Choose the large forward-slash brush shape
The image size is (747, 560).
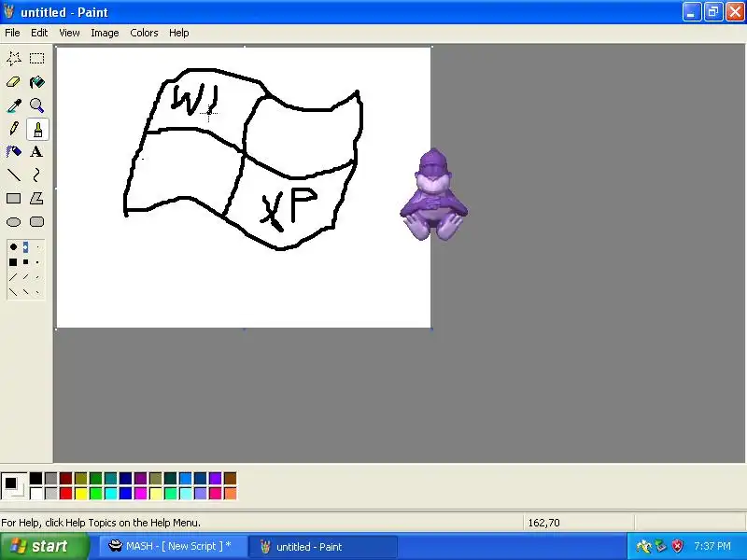click(x=13, y=277)
